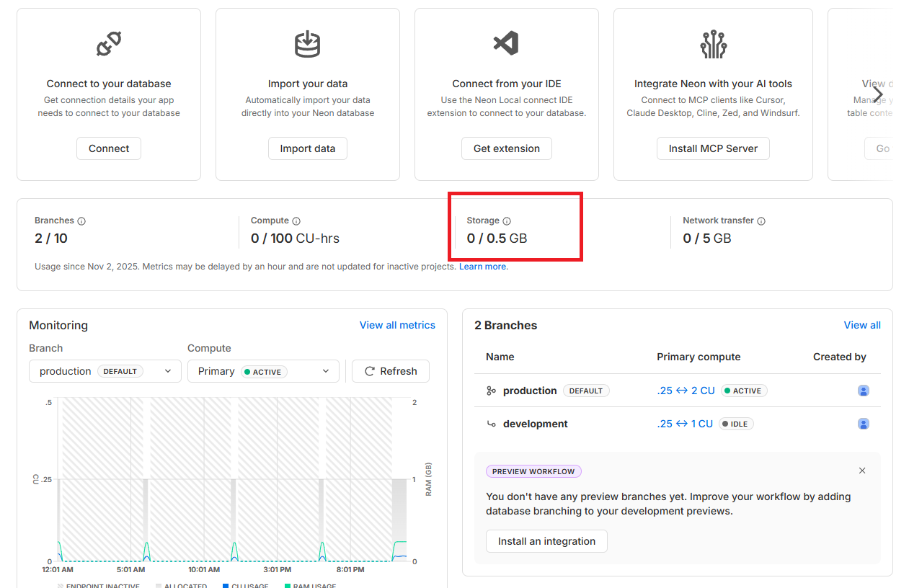Click the Network transfer info icon
The height and width of the screenshot is (588, 909).
click(x=761, y=221)
